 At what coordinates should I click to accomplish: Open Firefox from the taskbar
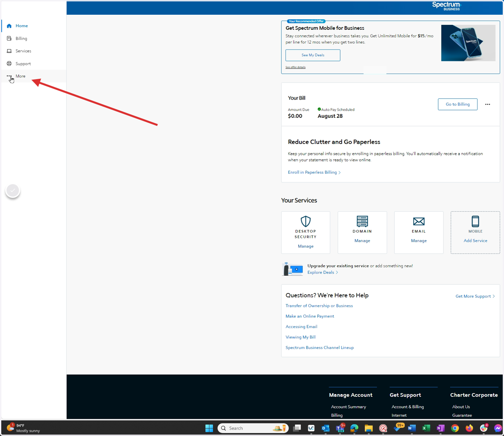[469, 428]
